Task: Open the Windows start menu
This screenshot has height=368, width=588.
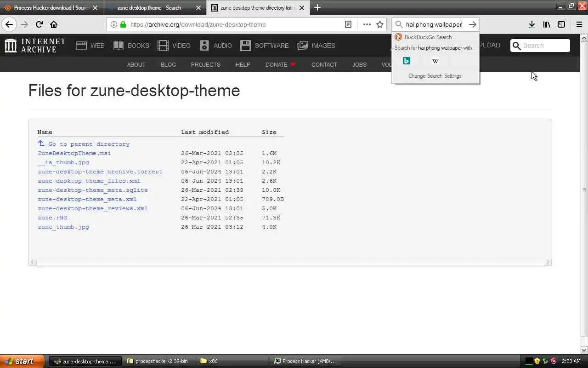Action: pyautogui.click(x=22, y=361)
